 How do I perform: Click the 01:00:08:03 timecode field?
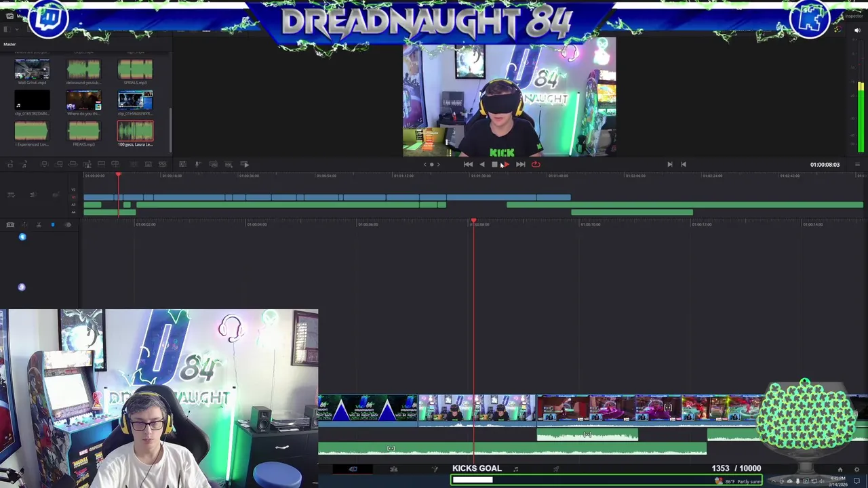[x=825, y=165]
